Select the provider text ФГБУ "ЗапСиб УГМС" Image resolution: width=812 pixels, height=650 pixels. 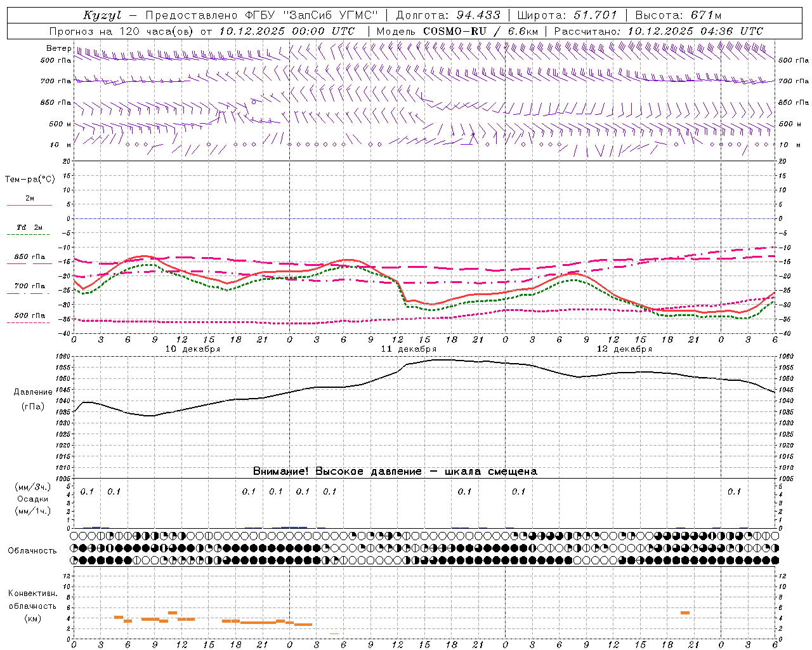coord(312,15)
